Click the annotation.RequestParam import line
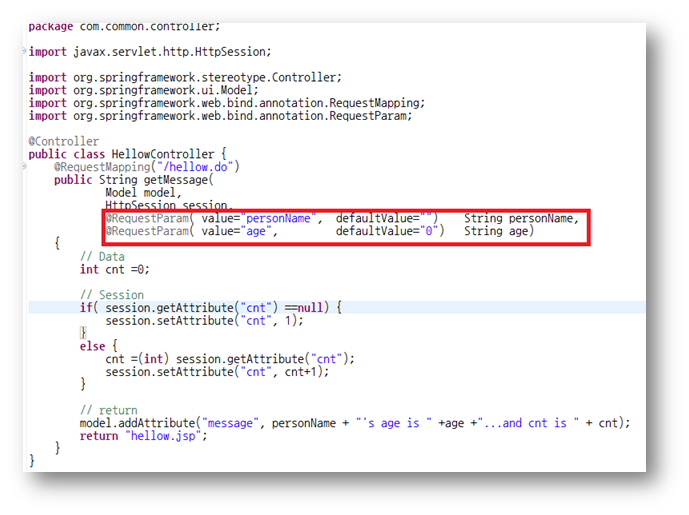This screenshot has height=515, width=689. click(220, 116)
